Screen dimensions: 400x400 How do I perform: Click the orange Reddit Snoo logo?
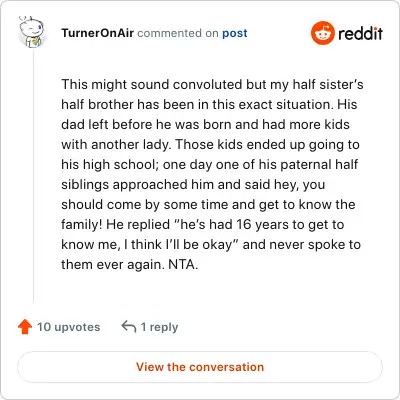[x=322, y=33]
